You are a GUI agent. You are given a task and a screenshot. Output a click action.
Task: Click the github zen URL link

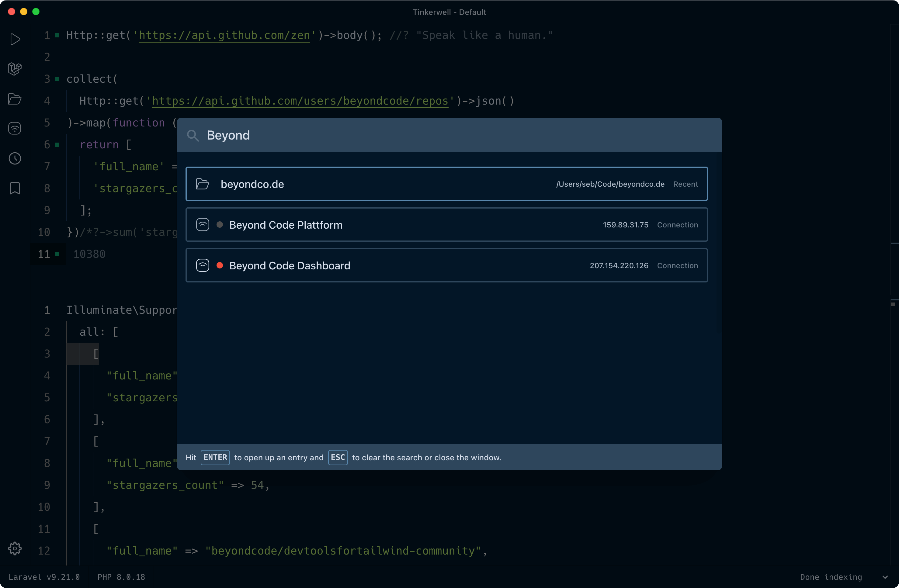coord(224,35)
